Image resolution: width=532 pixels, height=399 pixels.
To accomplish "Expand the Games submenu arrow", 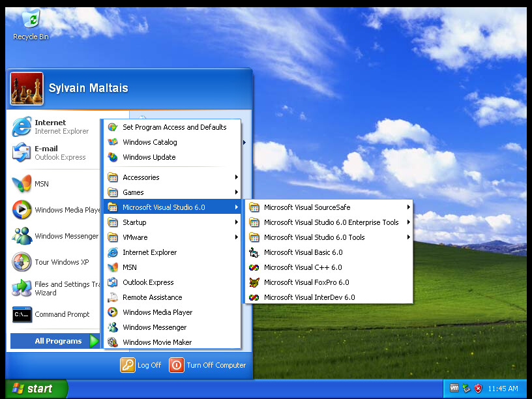I will click(236, 192).
